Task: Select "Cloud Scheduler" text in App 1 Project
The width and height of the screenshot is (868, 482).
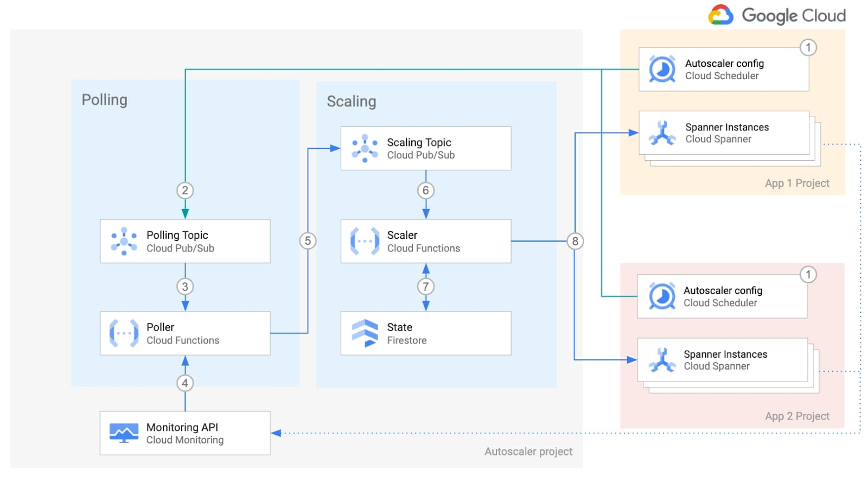Action: pos(722,76)
